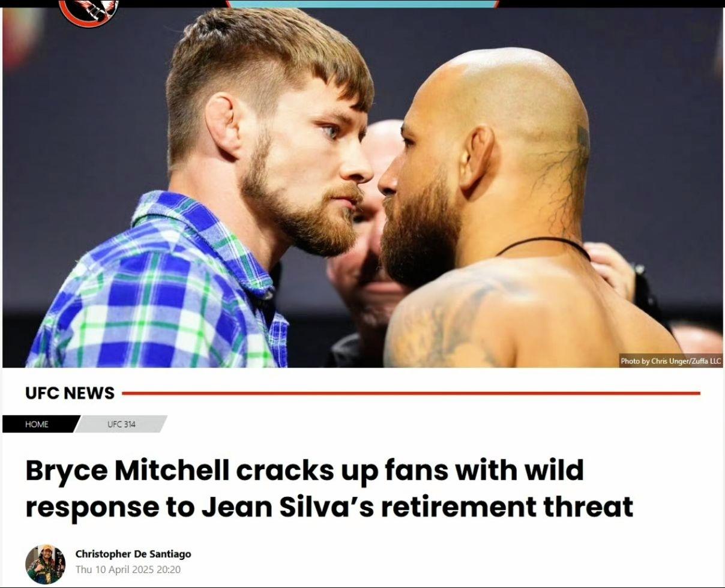Go to the HOME breadcrumb
The image size is (725, 588).
click(37, 424)
